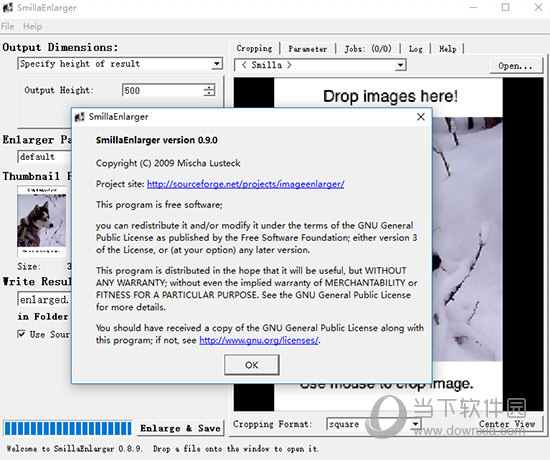Click the 'Output Height:' label
The image size is (550, 460).
click(59, 90)
